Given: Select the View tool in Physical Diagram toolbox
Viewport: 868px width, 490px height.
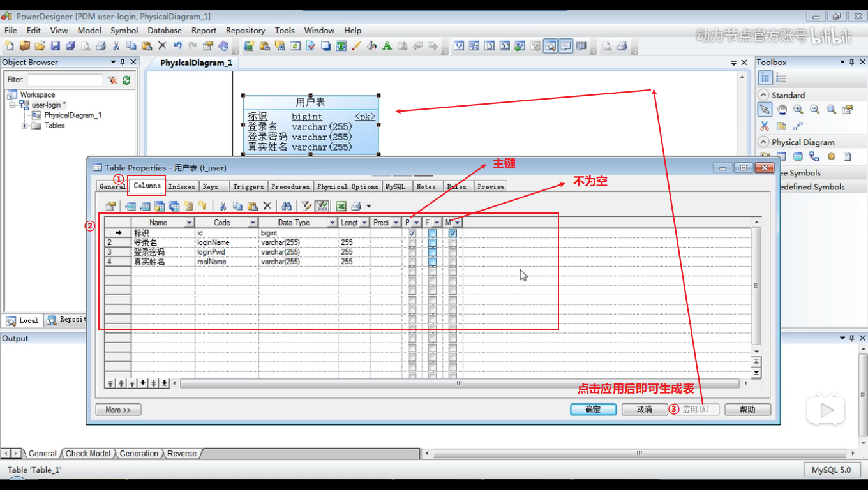Looking at the screenshot, I should click(x=798, y=156).
